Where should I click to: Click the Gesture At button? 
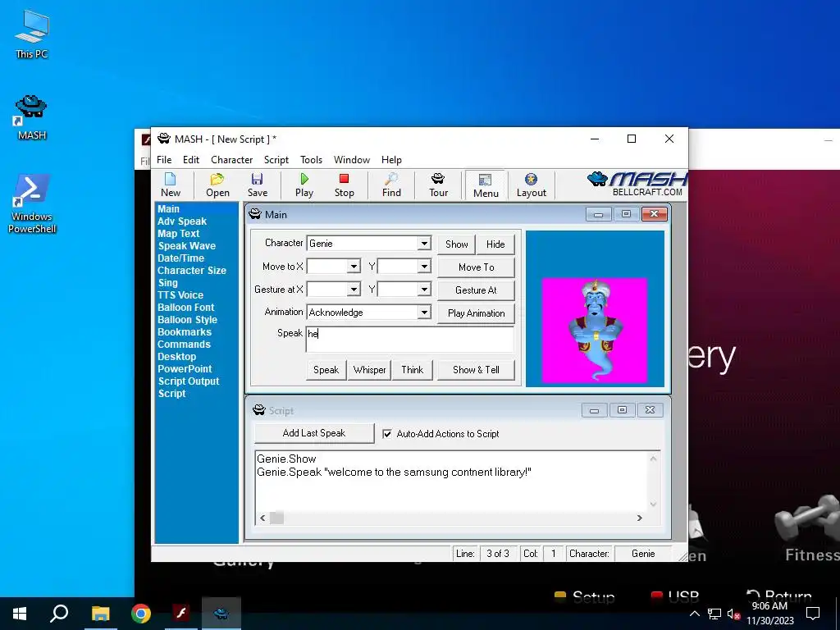[x=476, y=290]
